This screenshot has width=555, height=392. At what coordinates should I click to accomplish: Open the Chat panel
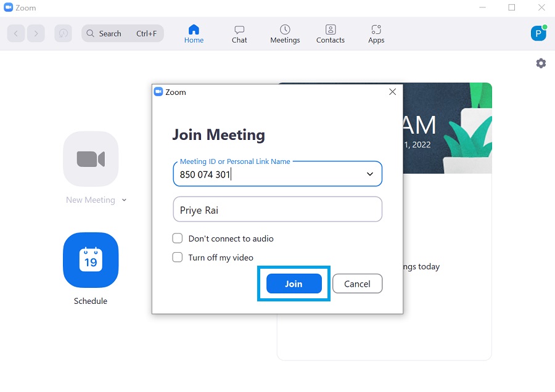[x=239, y=33]
